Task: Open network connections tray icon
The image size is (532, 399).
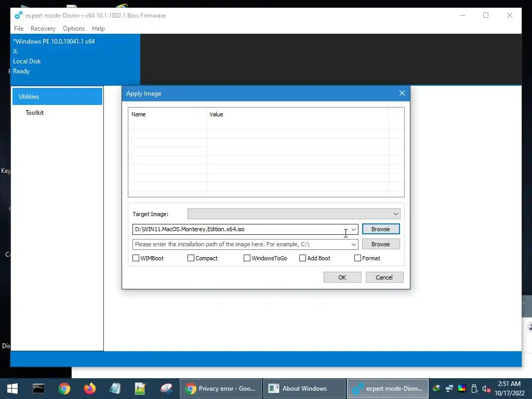Action: click(449, 389)
